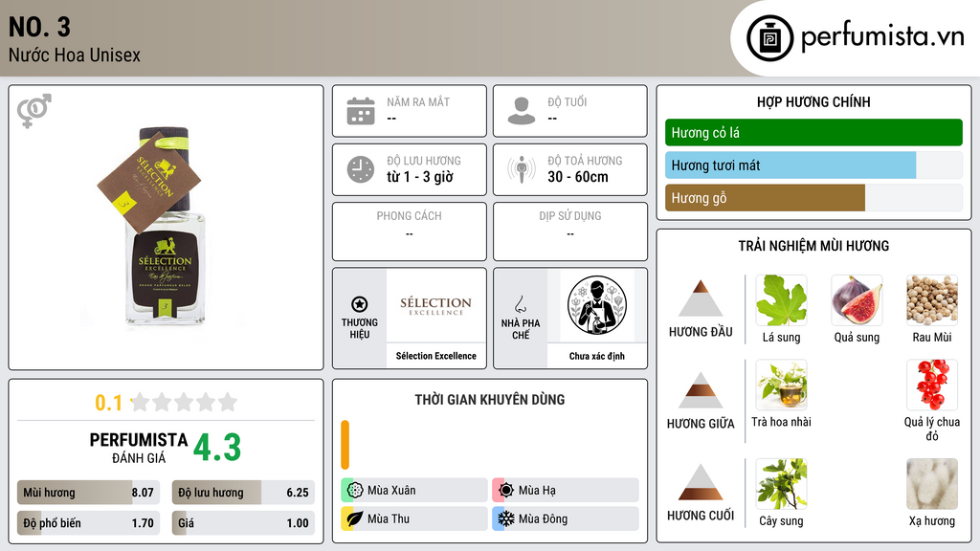Click the Quả lý chua đỏ redcurrant image
Screen dimensions: 980x551
click(932, 385)
